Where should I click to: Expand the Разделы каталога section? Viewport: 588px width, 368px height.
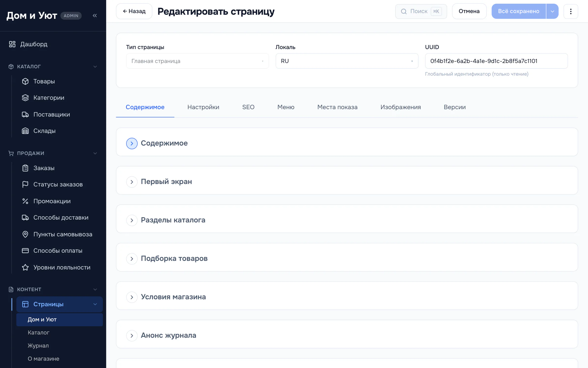pos(132,220)
